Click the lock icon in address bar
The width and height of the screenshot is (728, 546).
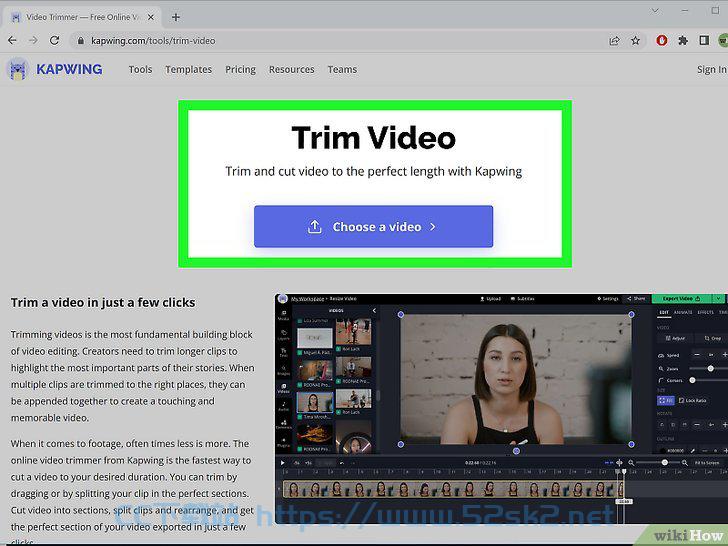tap(81, 41)
